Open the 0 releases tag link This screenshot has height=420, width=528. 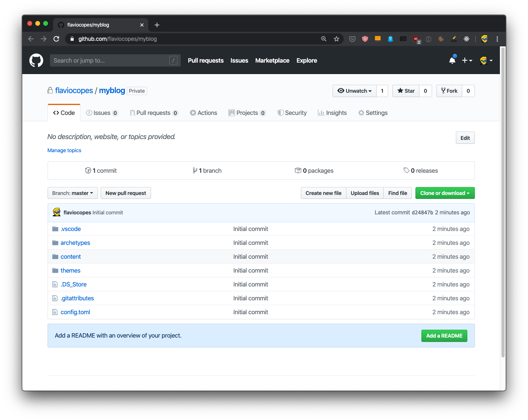[421, 171]
